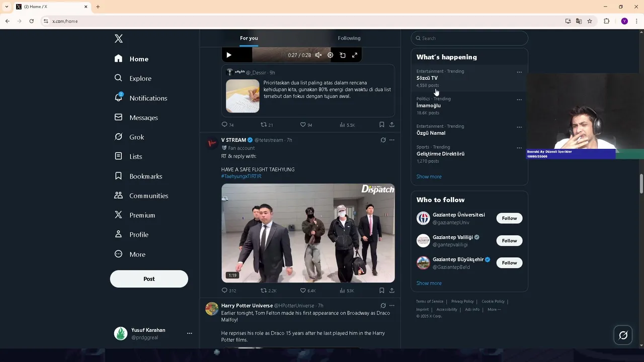644x362 pixels.
Task: Open Messages in sidebar
Action: (136, 118)
